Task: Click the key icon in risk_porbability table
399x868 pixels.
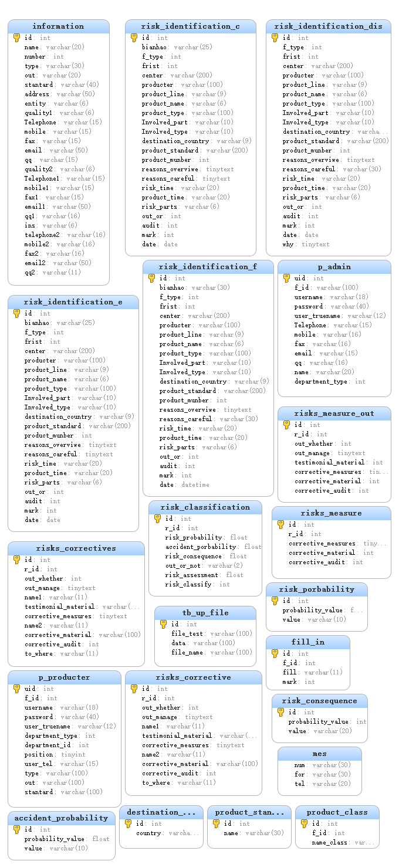Action: click(275, 601)
